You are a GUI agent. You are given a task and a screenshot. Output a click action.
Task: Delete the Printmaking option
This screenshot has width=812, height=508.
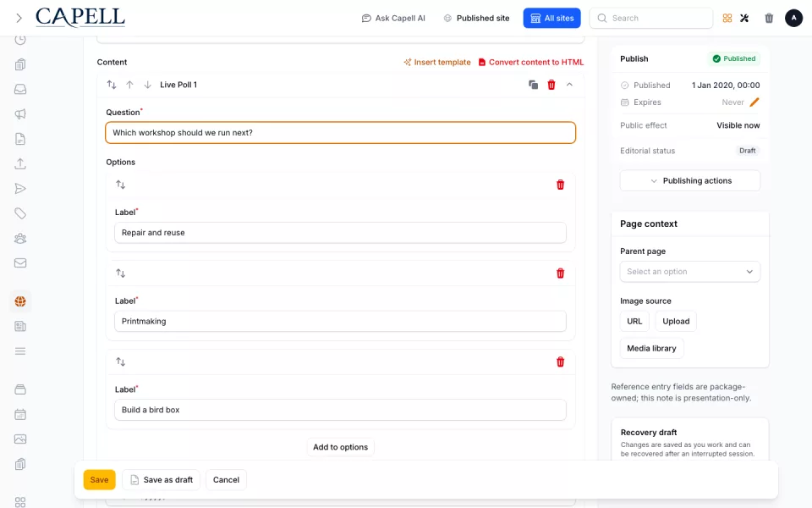pyautogui.click(x=560, y=273)
